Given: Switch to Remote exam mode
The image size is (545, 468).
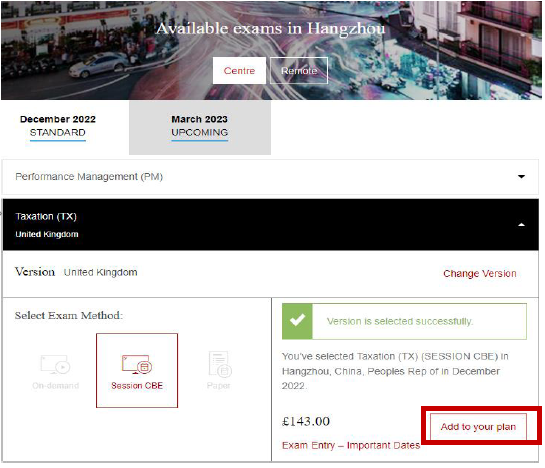Looking at the screenshot, I should tap(299, 71).
